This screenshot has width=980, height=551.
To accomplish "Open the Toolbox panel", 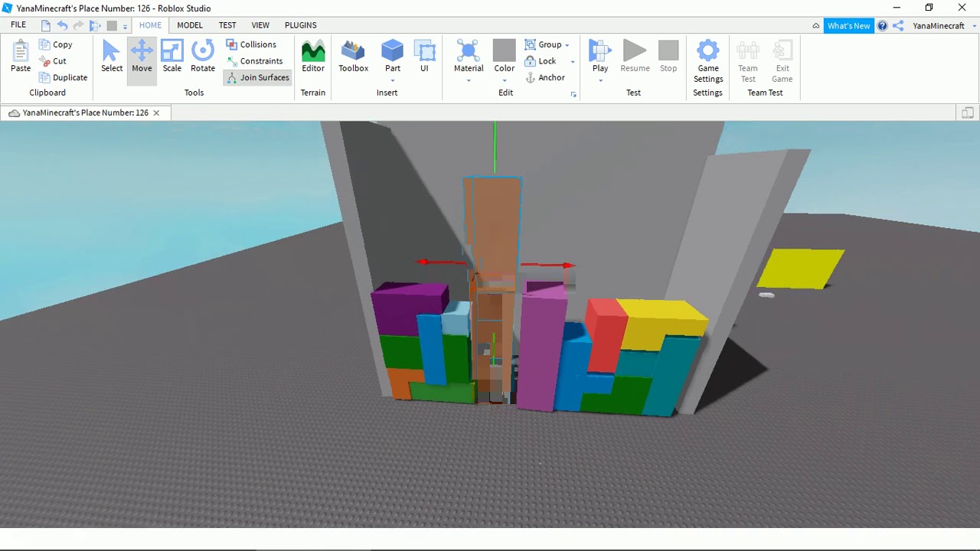I will point(353,57).
